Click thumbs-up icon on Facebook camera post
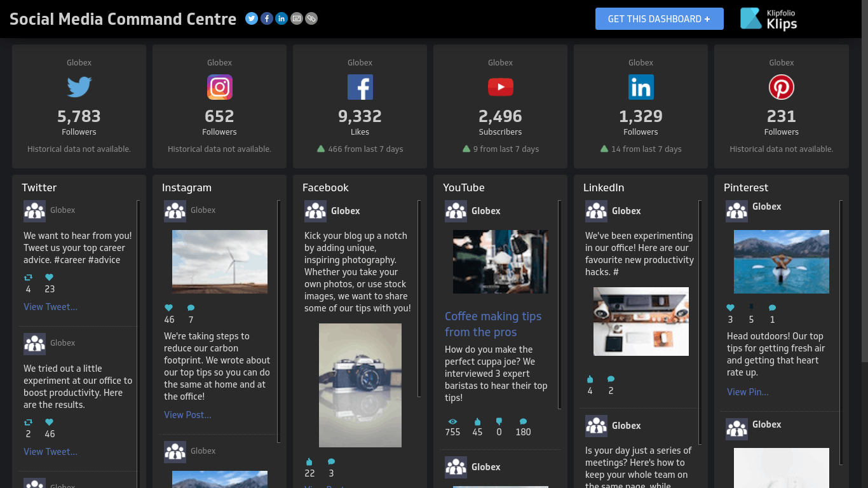The height and width of the screenshot is (488, 868). point(309,462)
